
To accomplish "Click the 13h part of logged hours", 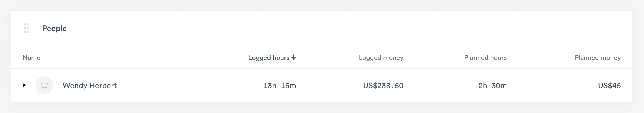I will coord(270,86).
